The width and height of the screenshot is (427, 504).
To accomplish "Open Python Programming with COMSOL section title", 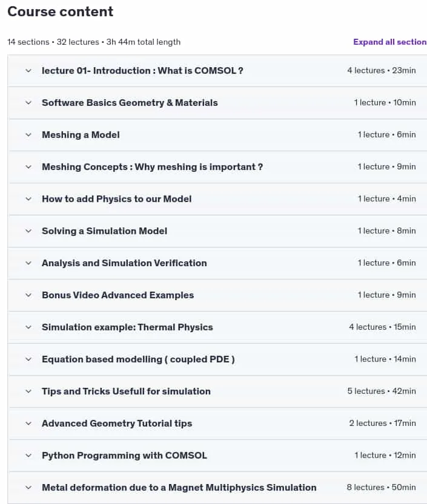I will (125, 456).
